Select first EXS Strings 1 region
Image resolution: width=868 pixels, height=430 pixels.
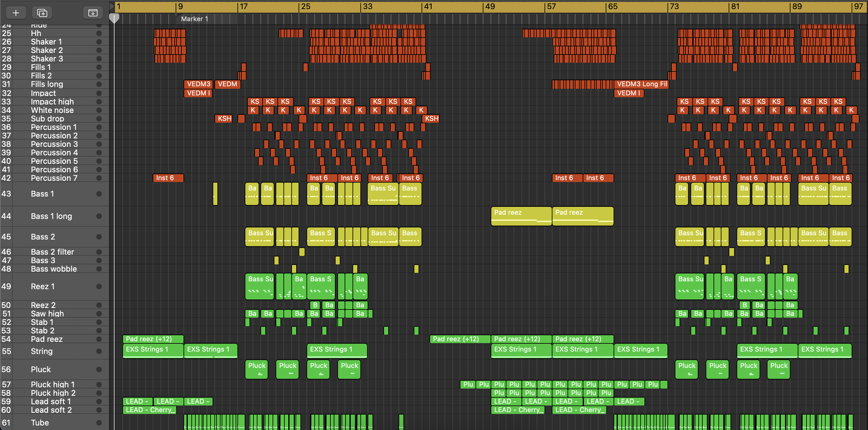click(153, 350)
